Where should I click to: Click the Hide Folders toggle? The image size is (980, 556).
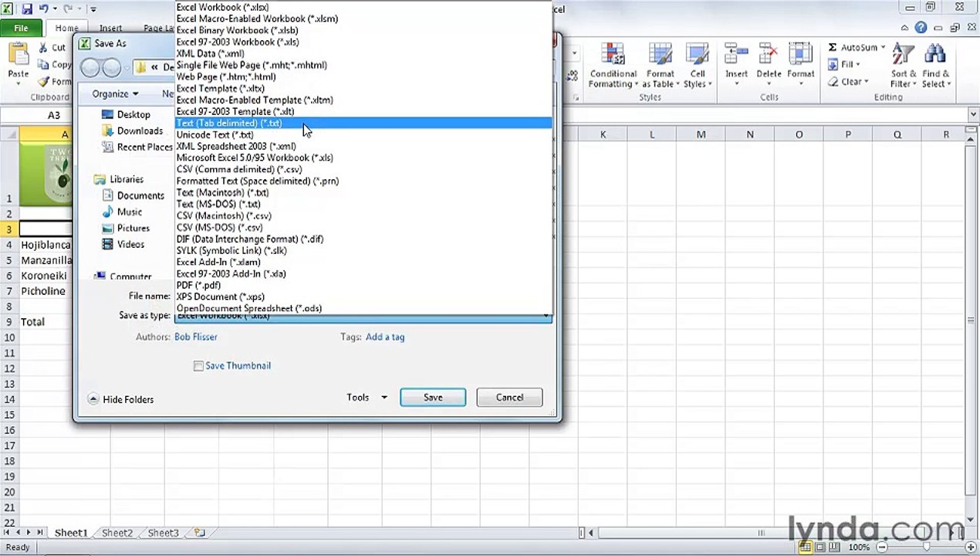click(120, 399)
